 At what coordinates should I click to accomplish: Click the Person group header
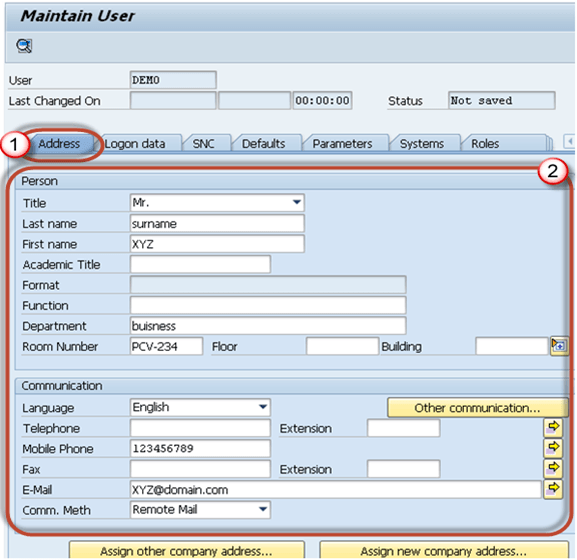click(39, 181)
